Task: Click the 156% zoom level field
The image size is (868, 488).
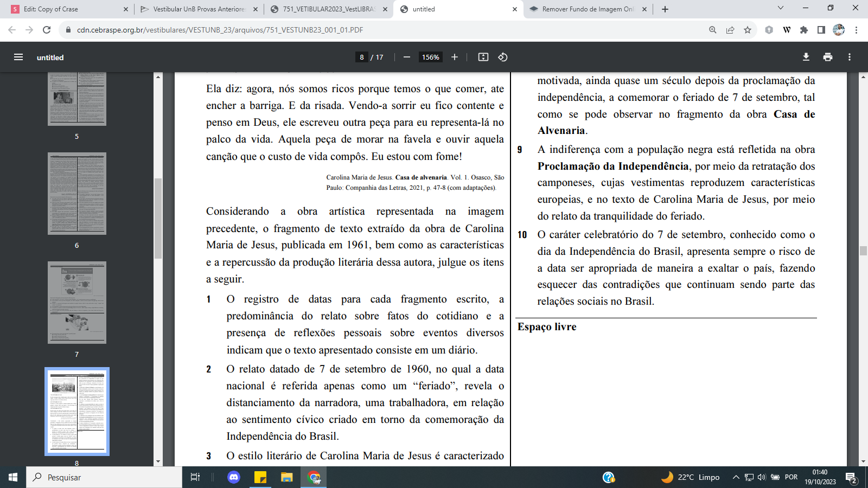Action: 431,57
